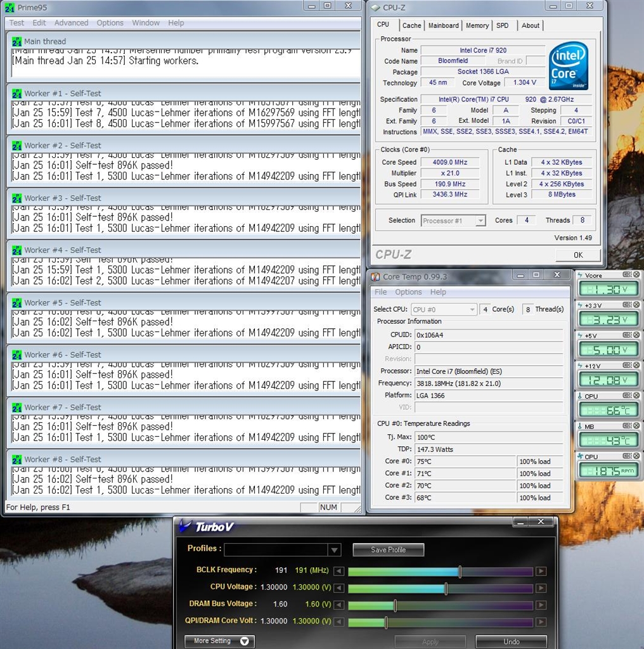Open the Selection processor dropdown in CPU-Z
The image size is (644, 649).
(x=480, y=221)
